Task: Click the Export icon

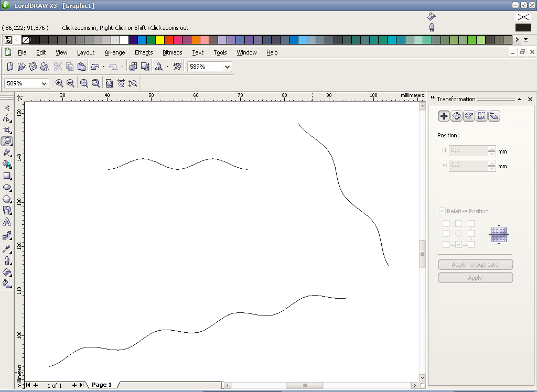Action: tap(145, 67)
